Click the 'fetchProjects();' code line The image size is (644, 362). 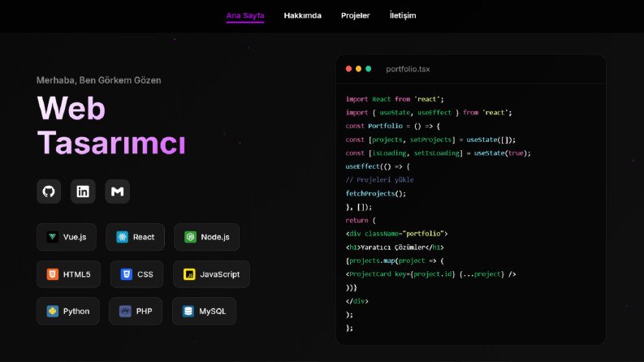[x=376, y=193]
